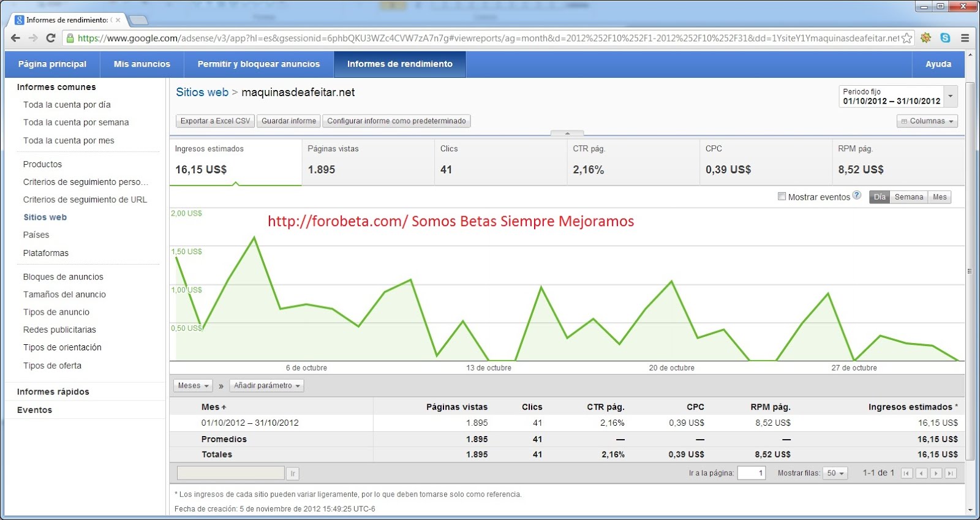980x520 pixels.
Task: Open Criterios de seguimiento de URL report
Action: pyautogui.click(x=85, y=200)
